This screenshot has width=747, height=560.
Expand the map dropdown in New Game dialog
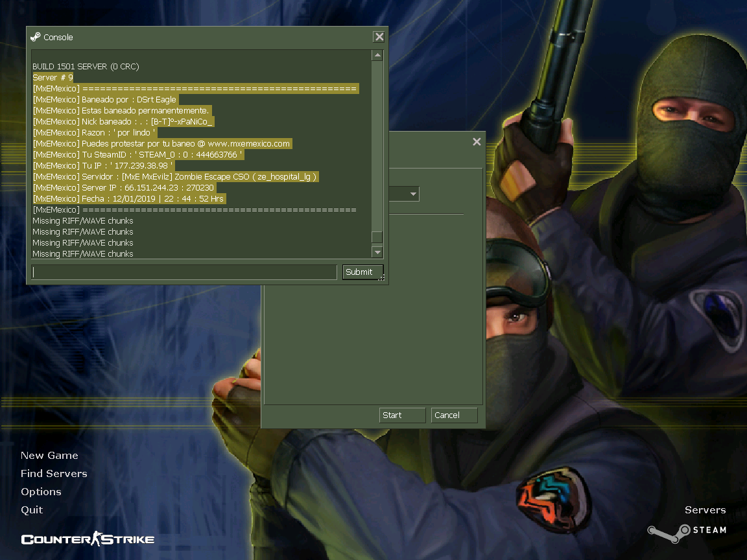pyautogui.click(x=413, y=194)
